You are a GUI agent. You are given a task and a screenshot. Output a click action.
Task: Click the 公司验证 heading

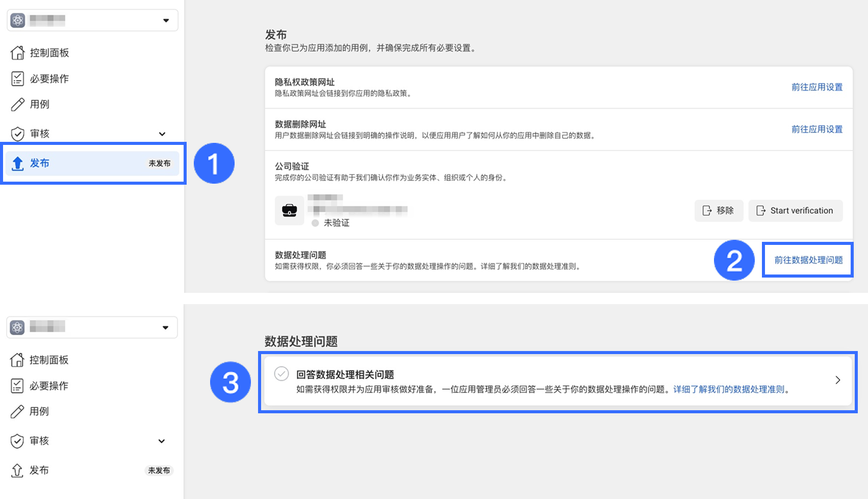point(292,166)
